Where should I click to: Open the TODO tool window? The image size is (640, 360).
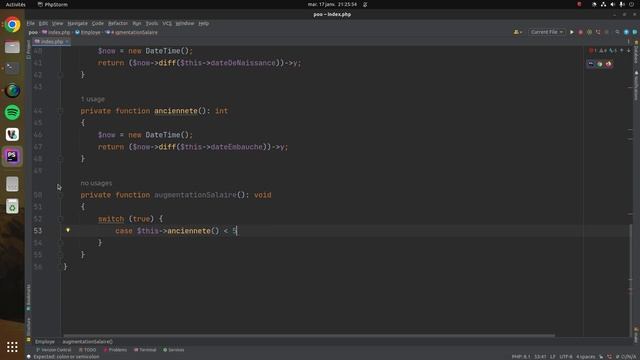[x=87, y=350]
